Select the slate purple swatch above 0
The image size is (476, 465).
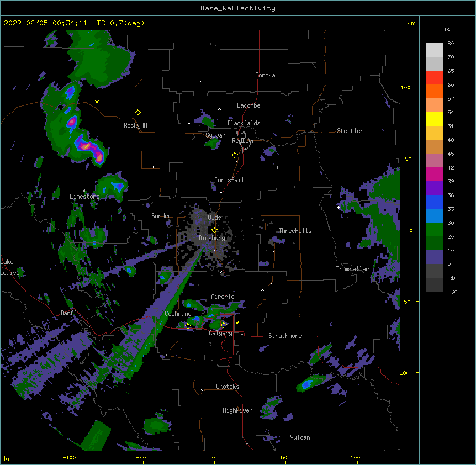[x=434, y=257]
